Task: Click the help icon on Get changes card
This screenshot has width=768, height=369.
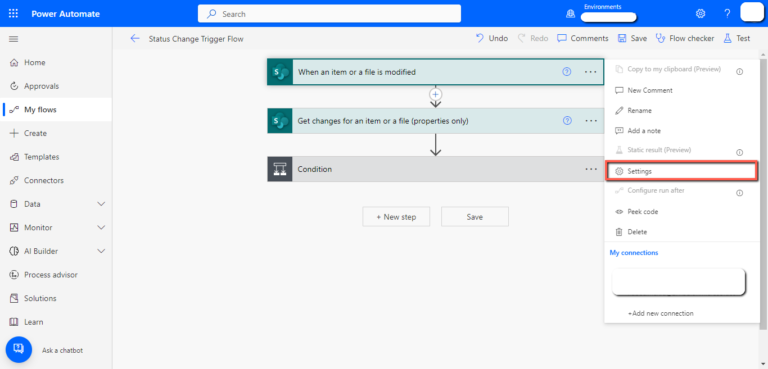Action: (567, 121)
